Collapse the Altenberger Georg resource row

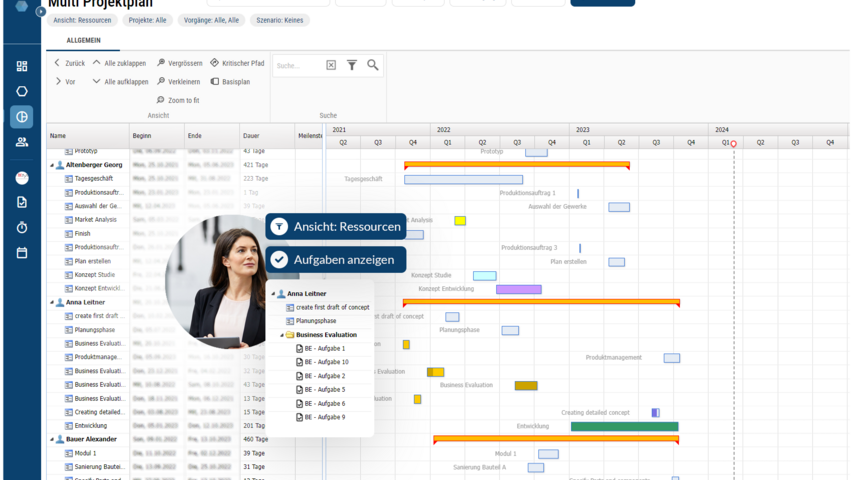coord(50,164)
